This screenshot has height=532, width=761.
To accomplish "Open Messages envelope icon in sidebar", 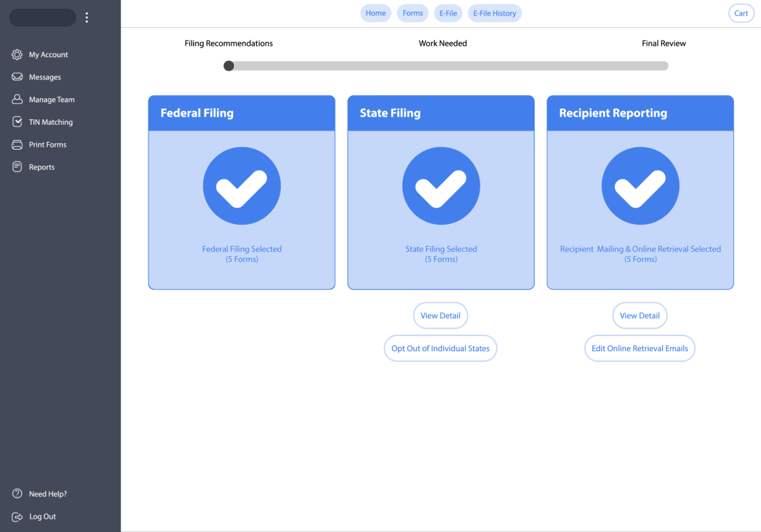I will (x=17, y=77).
